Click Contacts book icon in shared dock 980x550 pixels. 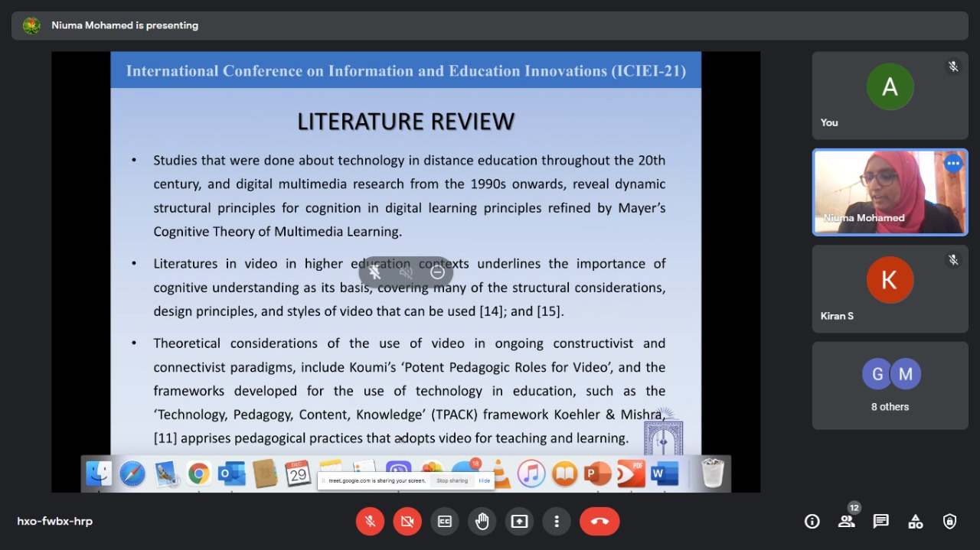tap(264, 474)
